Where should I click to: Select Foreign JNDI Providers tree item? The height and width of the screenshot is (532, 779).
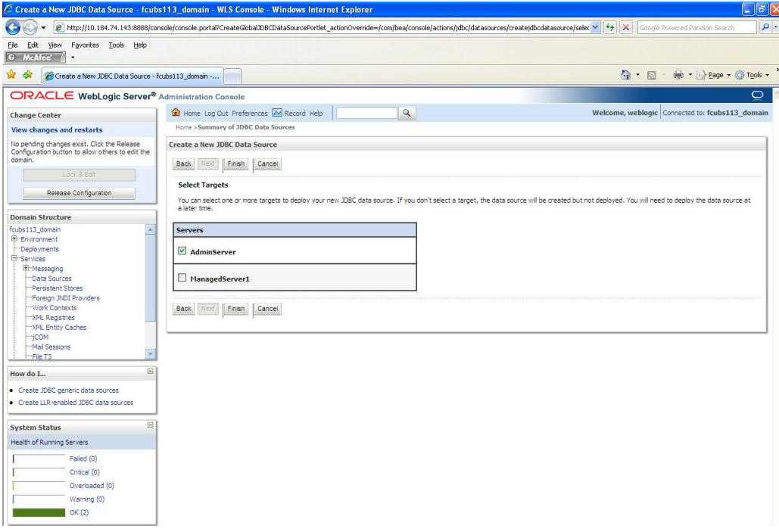click(x=66, y=298)
